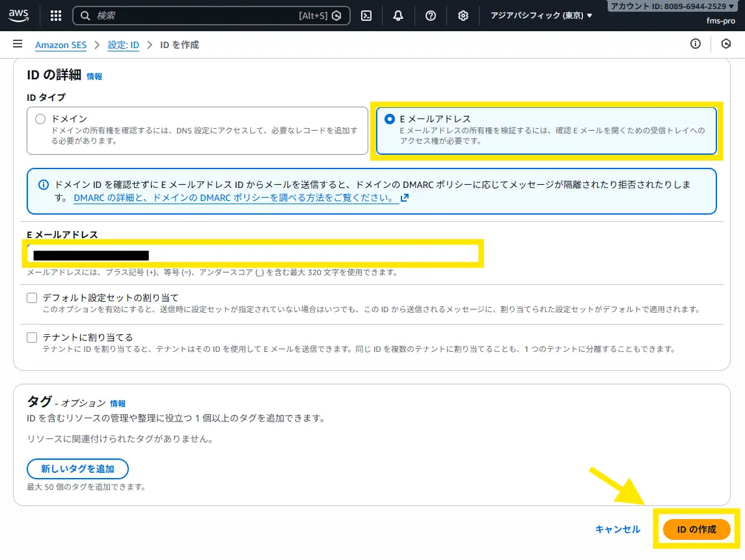Select the ドメイン radio option

click(40, 119)
